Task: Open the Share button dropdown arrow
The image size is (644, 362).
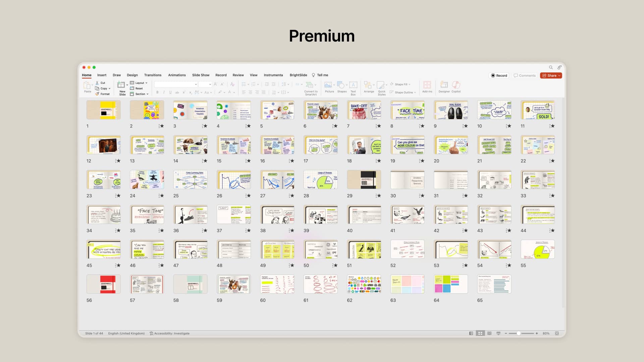Action: point(559,75)
